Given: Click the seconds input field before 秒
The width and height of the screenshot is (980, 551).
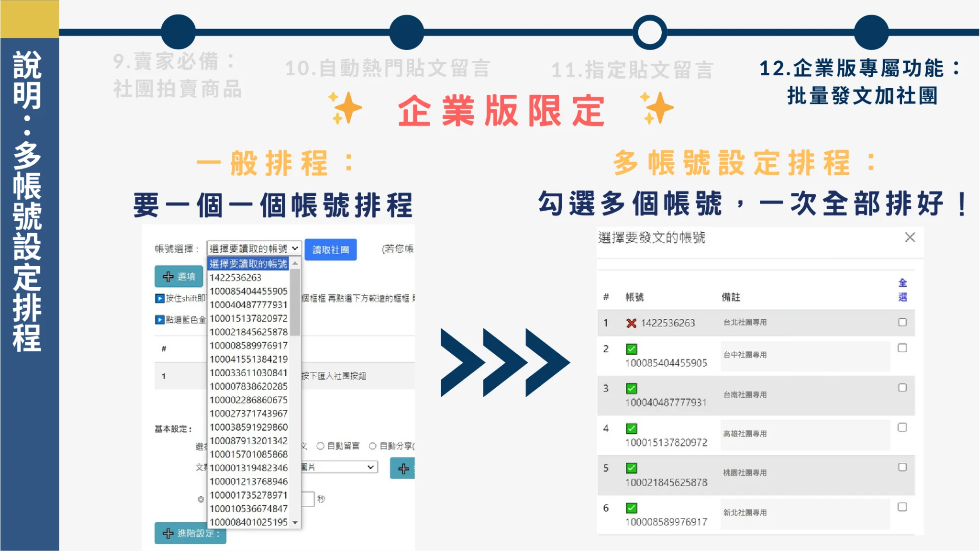Looking at the screenshot, I should (308, 499).
